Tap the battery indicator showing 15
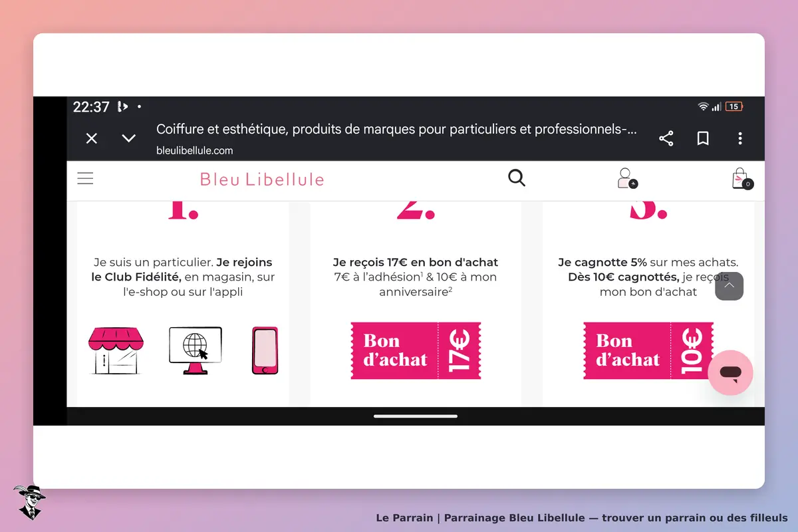 pos(734,106)
